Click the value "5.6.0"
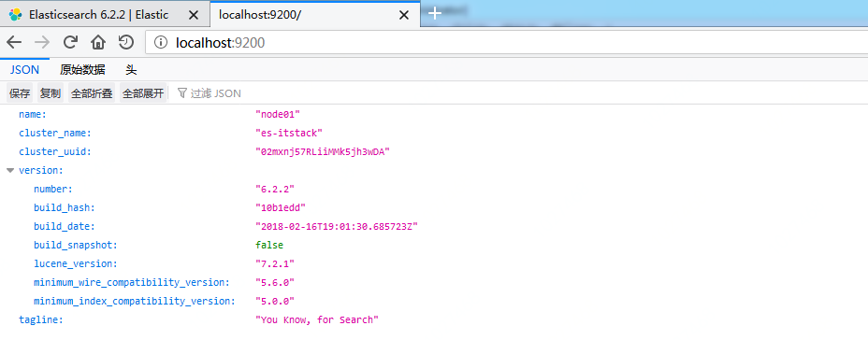The image size is (868, 340). (x=275, y=282)
